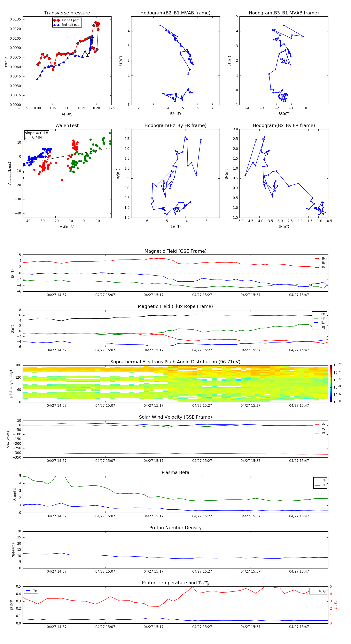Viewport: 351px width, 644px height.
Task: Click '04/27 15:37' under the proton density plot
Action: [x=250, y=571]
